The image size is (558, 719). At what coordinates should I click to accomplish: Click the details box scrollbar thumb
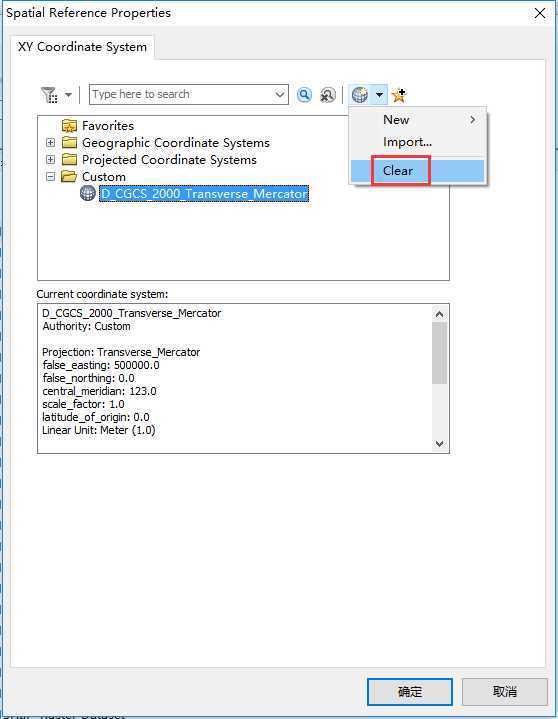tap(439, 353)
